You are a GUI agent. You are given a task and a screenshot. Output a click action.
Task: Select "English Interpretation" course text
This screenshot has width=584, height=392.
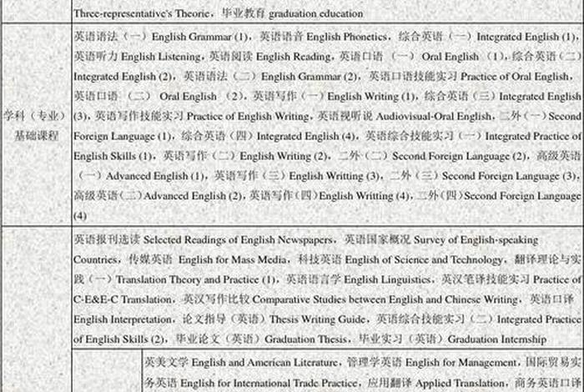tap(122, 319)
